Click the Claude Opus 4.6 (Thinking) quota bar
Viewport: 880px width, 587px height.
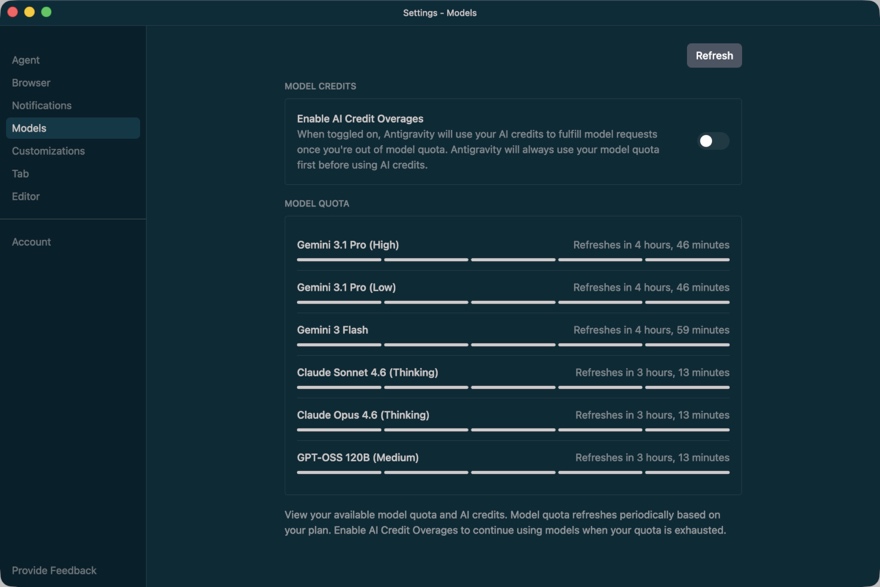[512, 430]
